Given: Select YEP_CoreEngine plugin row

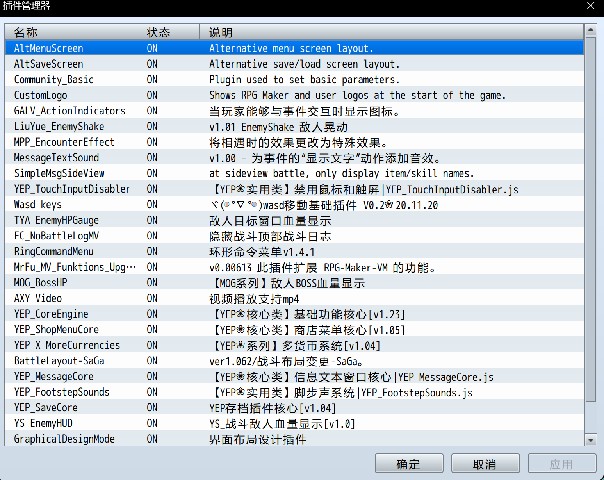Looking at the screenshot, I should click(294, 314).
